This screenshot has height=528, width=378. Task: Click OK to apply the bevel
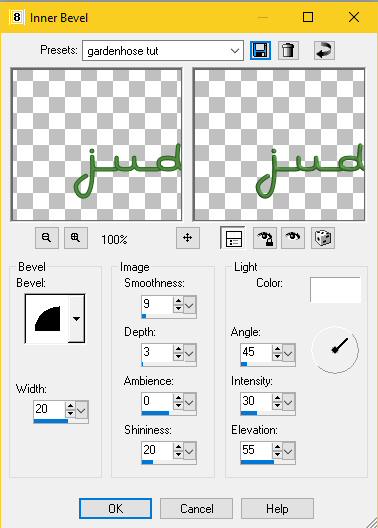tap(115, 508)
